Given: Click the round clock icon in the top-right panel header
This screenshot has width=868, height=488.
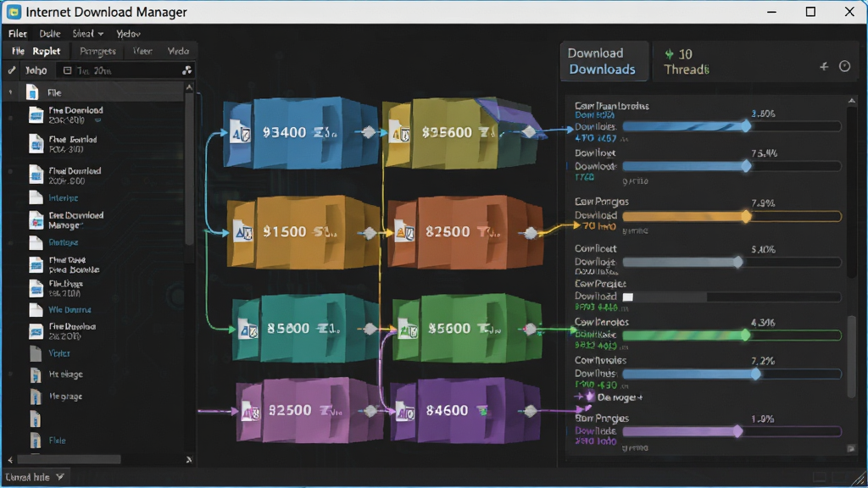Looking at the screenshot, I should point(845,66).
